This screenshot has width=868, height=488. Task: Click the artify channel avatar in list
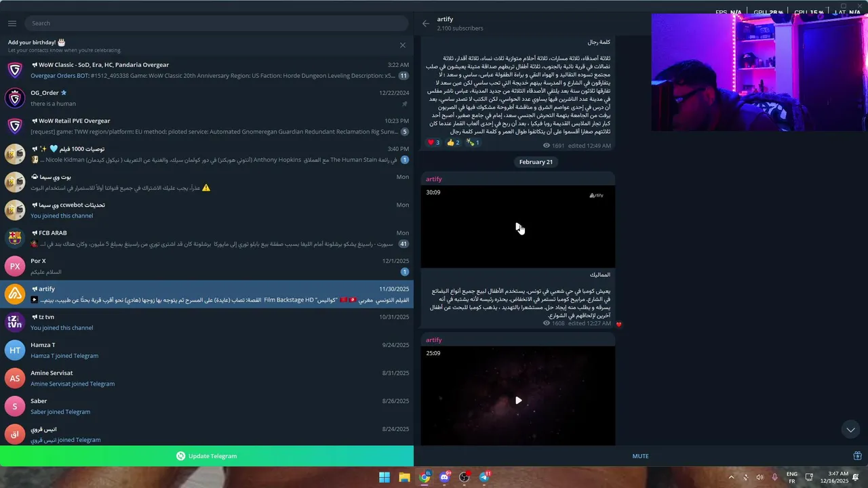[x=15, y=294]
